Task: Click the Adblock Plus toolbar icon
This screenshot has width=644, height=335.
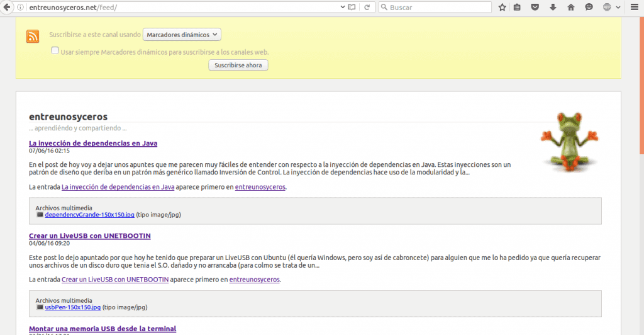Action: coord(607,7)
